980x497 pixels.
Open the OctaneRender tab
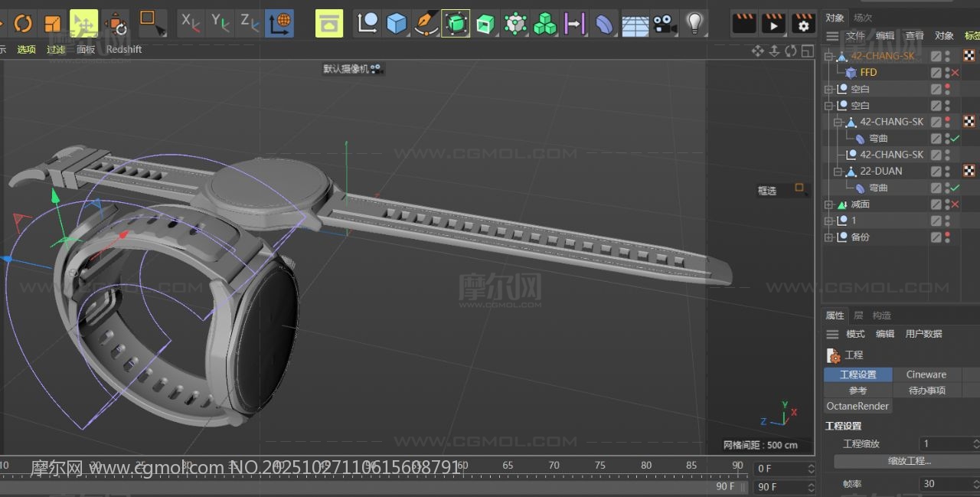pos(857,406)
